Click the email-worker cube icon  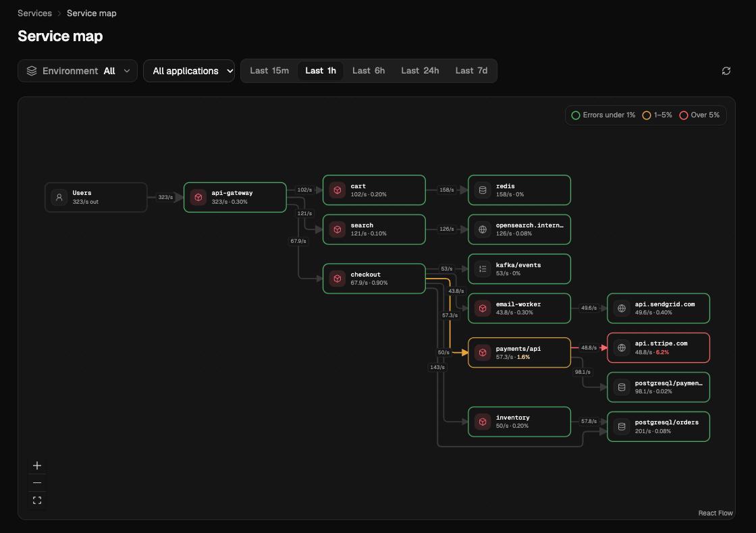tap(483, 308)
